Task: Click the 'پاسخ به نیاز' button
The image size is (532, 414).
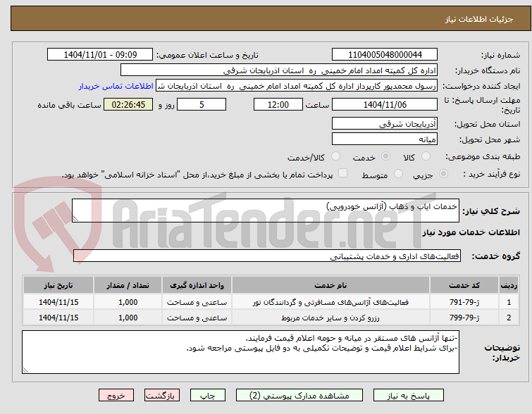Action: [x=408, y=396]
